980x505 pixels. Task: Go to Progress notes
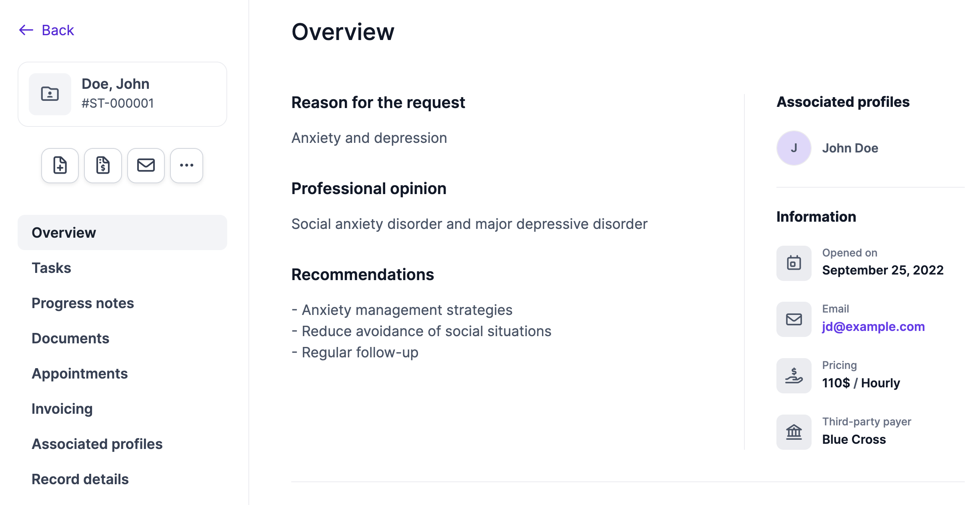(83, 303)
